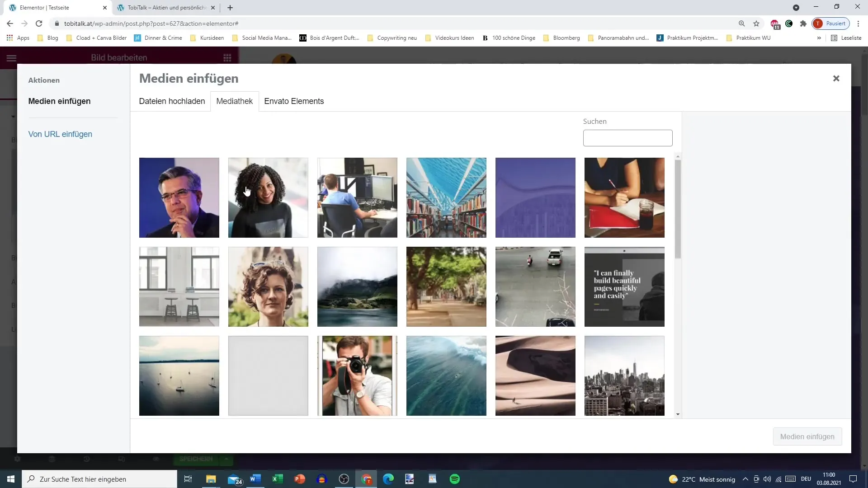Switch to the TobiTalk browser tab

[166, 8]
